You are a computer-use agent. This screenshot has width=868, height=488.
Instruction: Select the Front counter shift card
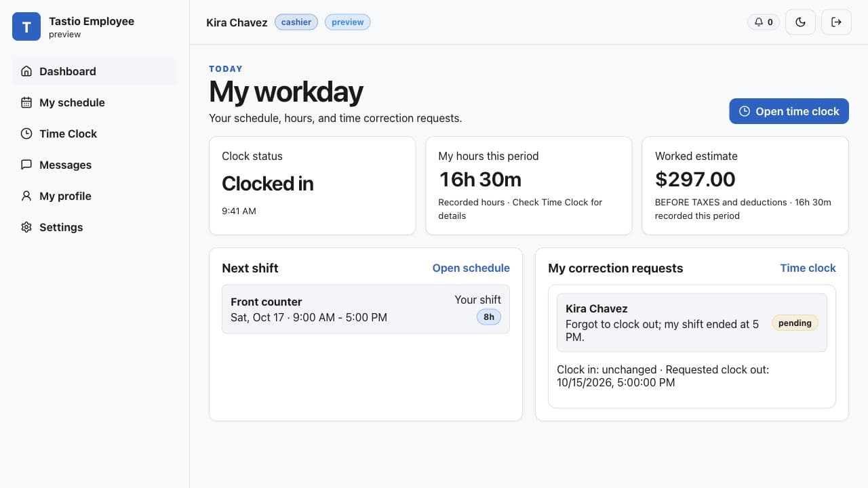pyautogui.click(x=366, y=309)
